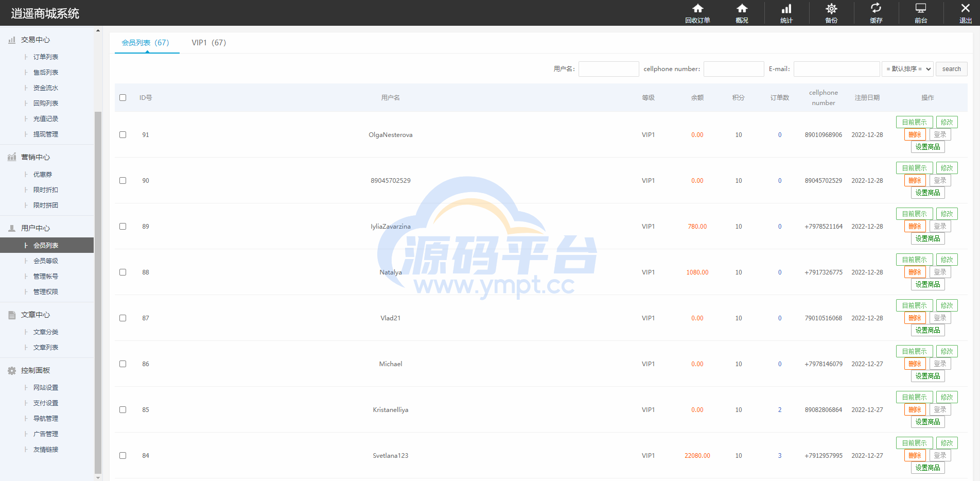Open 限时拼团 in the sidebar
Screen dimensions: 980x481
point(46,205)
